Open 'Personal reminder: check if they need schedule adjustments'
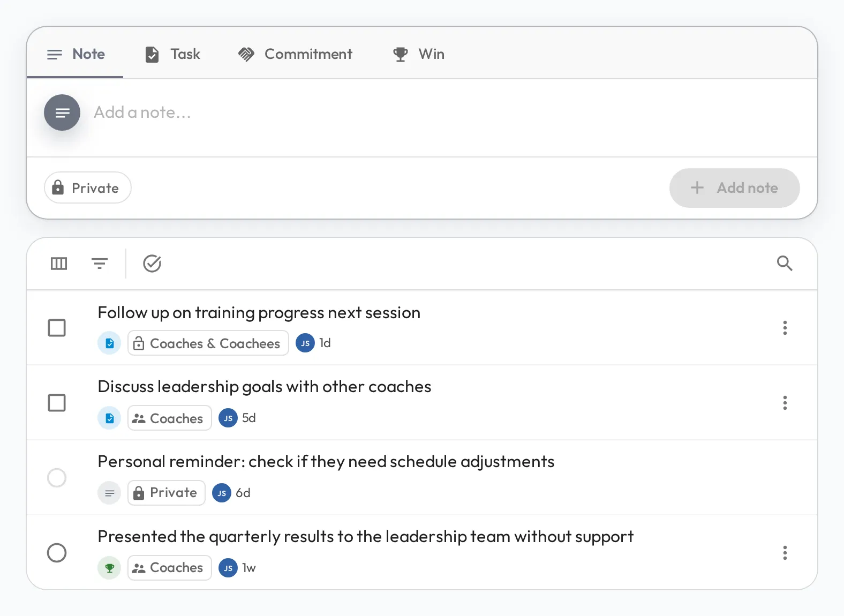This screenshot has width=844, height=616. [326, 462]
